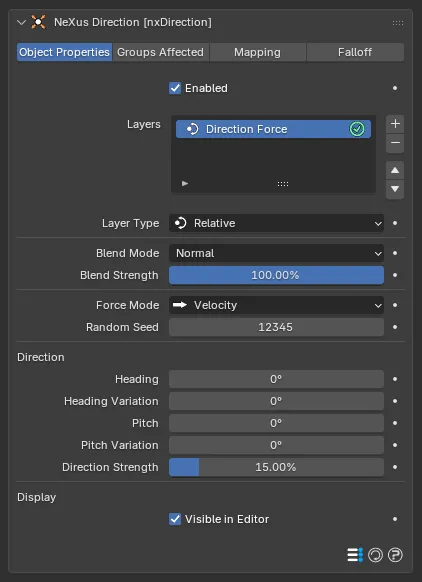Open the Falloff tab
The image size is (422, 582).
355,52
